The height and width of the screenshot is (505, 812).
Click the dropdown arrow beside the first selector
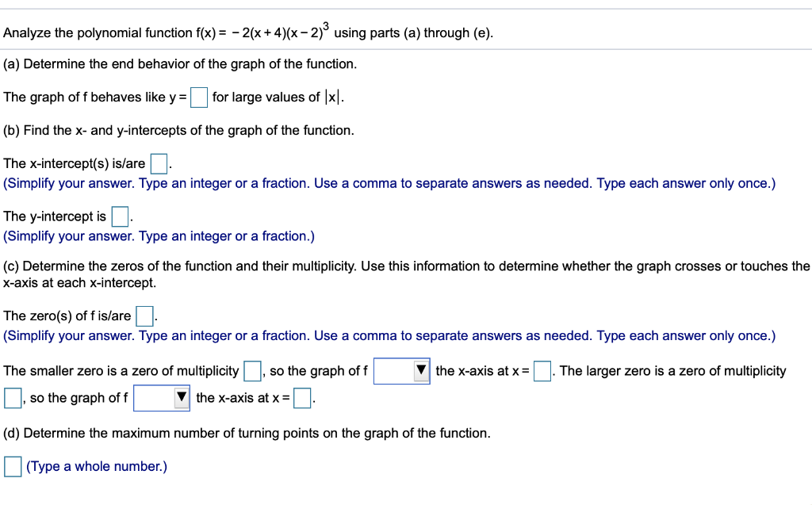tap(419, 370)
